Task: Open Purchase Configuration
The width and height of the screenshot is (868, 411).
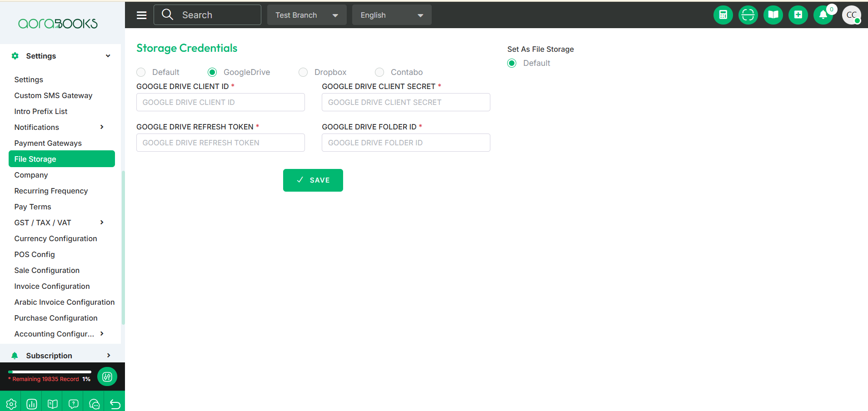Action: pyautogui.click(x=56, y=318)
